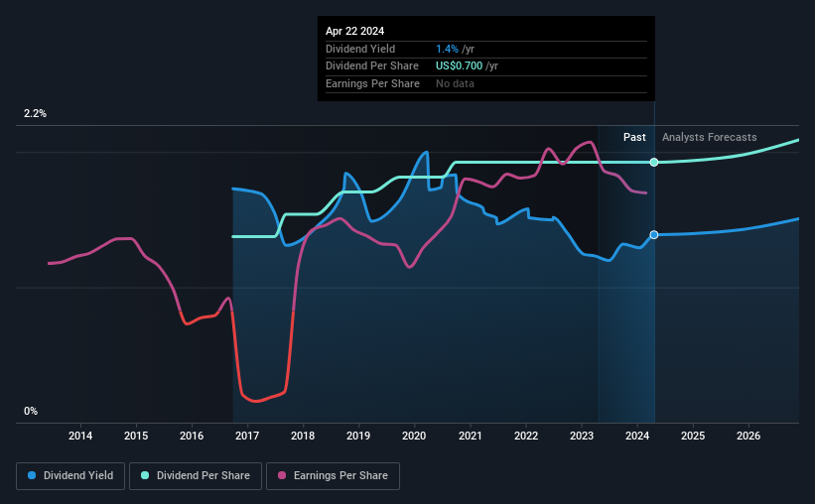Screen dimensions: 815x504
Task: Click the 'Apr 22 2024' tooltip date
Action: 355,31
